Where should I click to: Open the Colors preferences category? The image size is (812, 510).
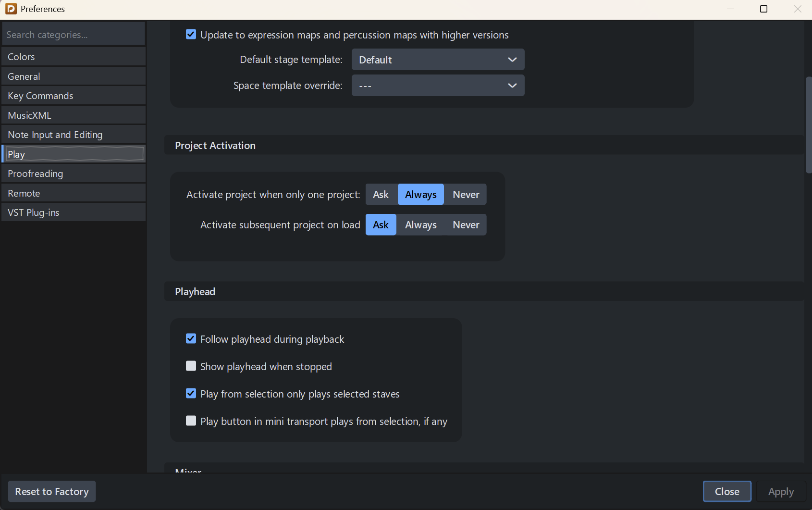point(73,57)
